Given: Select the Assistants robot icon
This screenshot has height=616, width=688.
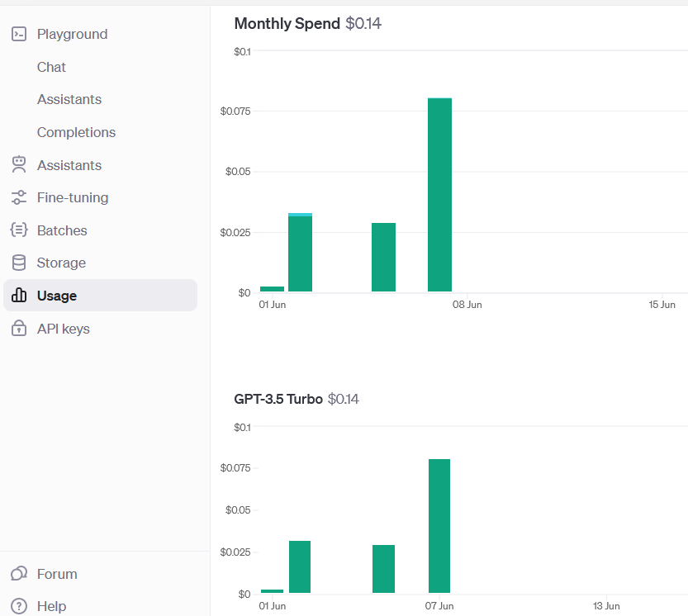Looking at the screenshot, I should click(x=19, y=165).
